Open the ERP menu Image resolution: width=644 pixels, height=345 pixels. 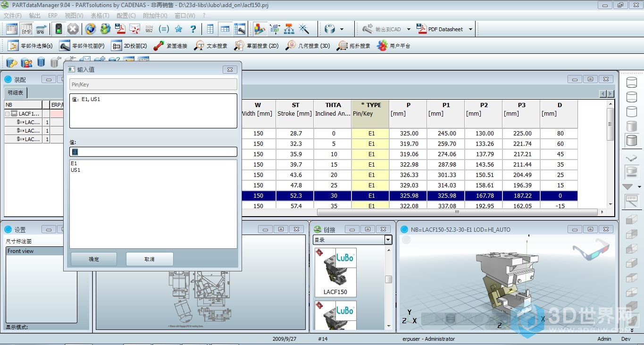coord(53,16)
